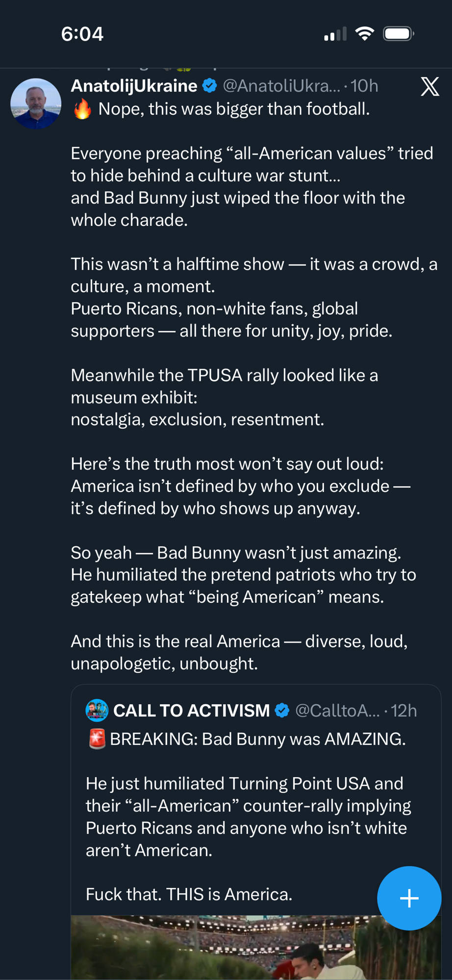Tap the verified badge beside AnatolijUkraine
The image size is (452, 980).
click(x=210, y=86)
